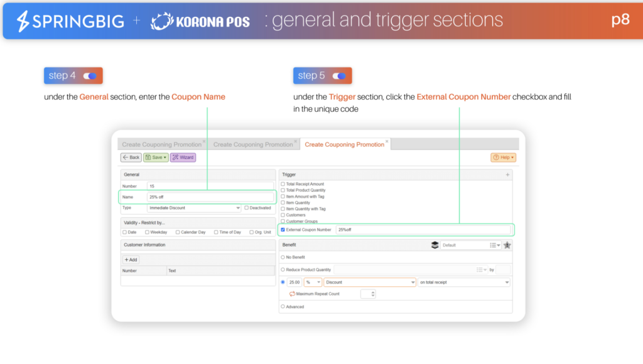Click the empty 'by' quantity field
This screenshot has width=643, height=364.
pos(503,270)
